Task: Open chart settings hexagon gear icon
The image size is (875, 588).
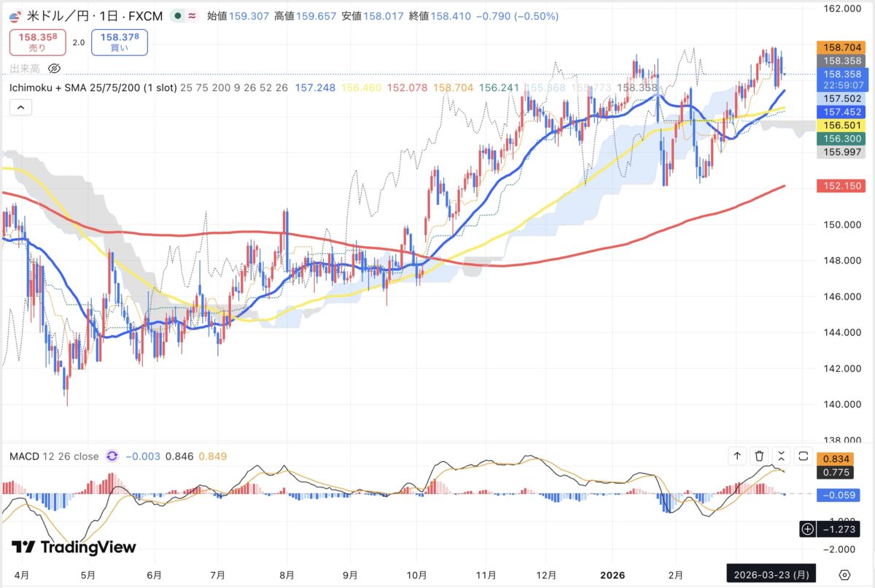Action: tap(844, 573)
